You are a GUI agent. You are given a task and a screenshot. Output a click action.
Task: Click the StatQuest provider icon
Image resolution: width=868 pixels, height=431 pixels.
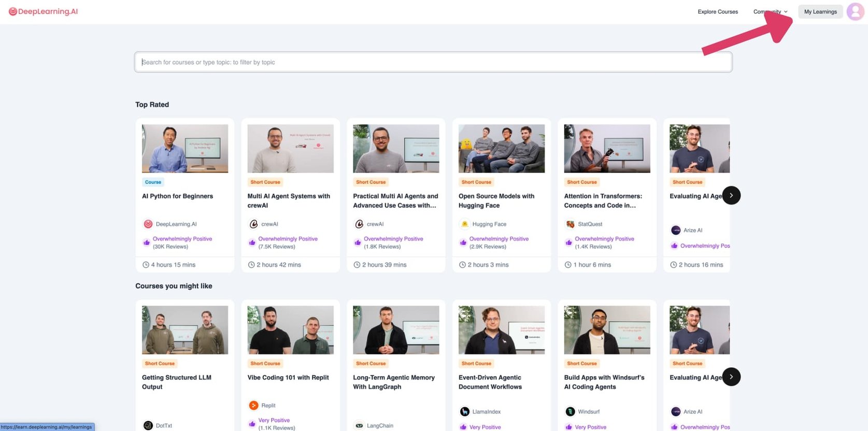570,224
